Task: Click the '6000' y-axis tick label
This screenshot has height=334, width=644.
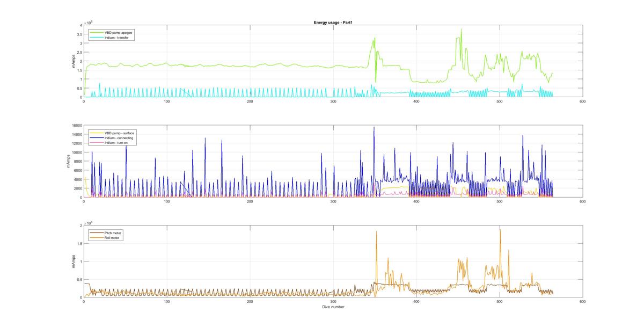Action: coord(77,171)
